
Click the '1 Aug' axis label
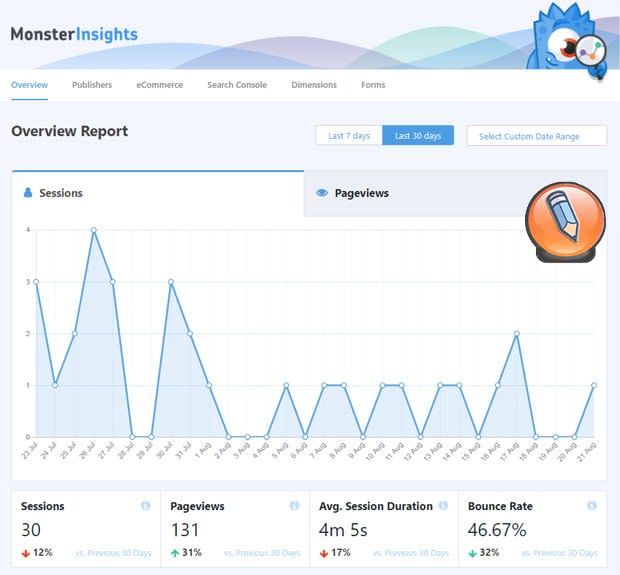[x=204, y=450]
